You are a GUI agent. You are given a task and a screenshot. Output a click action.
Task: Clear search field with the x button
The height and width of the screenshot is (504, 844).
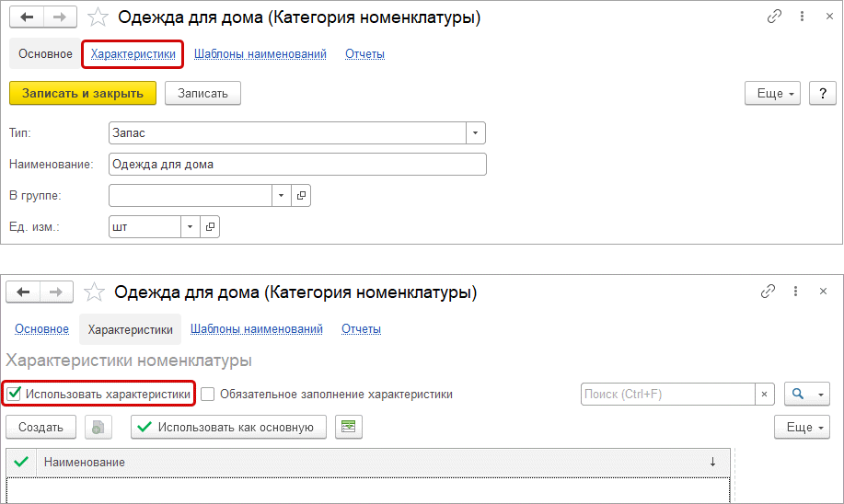pos(764,394)
